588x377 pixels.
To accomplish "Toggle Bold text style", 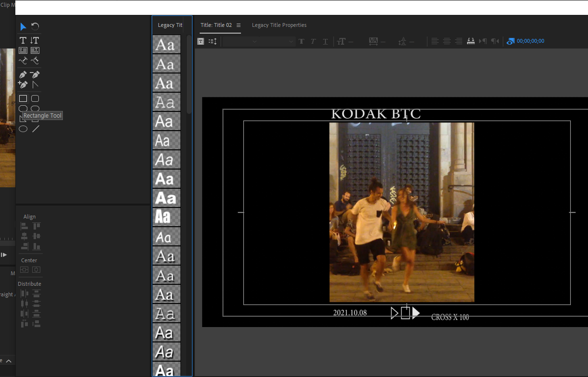I will point(301,41).
